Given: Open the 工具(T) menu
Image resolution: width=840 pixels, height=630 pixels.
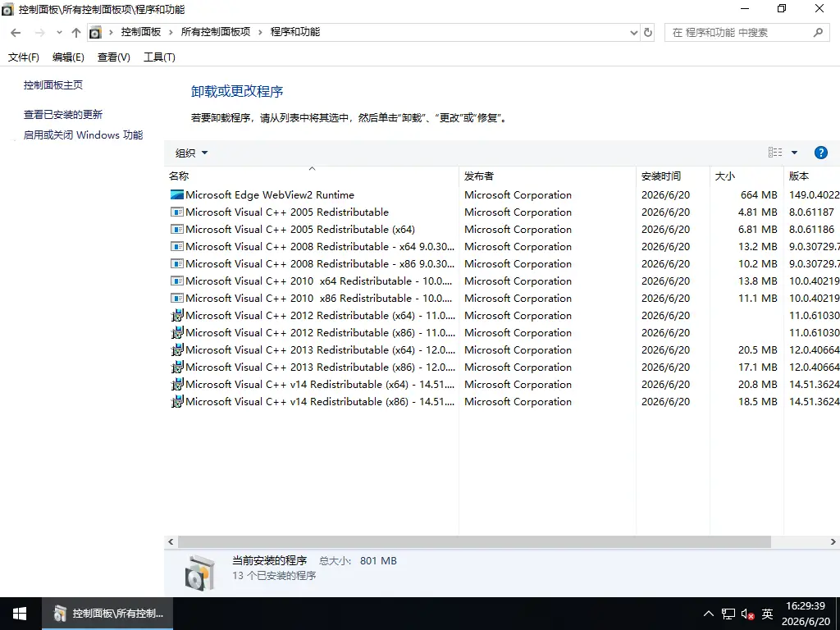Looking at the screenshot, I should [159, 57].
